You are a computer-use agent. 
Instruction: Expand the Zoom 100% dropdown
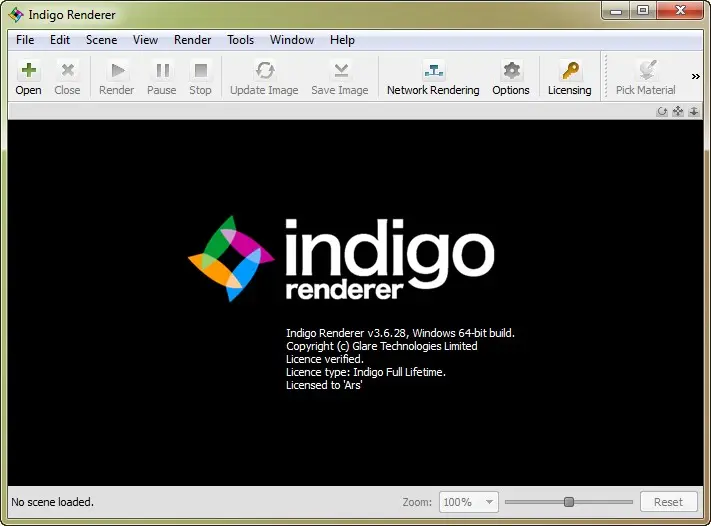pos(468,502)
